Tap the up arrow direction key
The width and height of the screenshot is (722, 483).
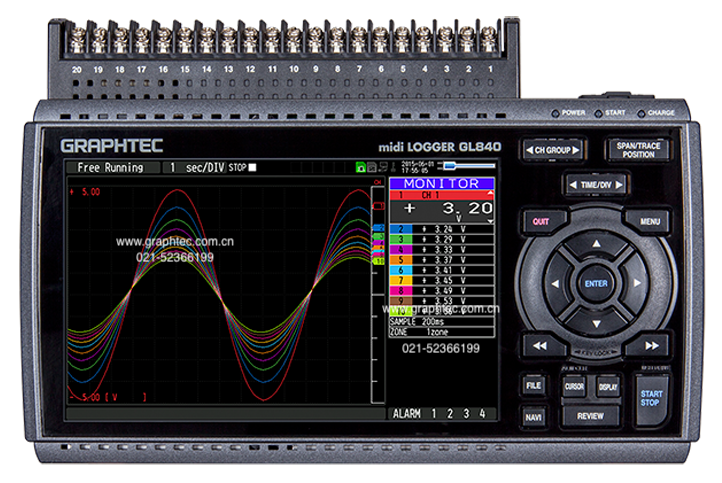tap(596, 244)
